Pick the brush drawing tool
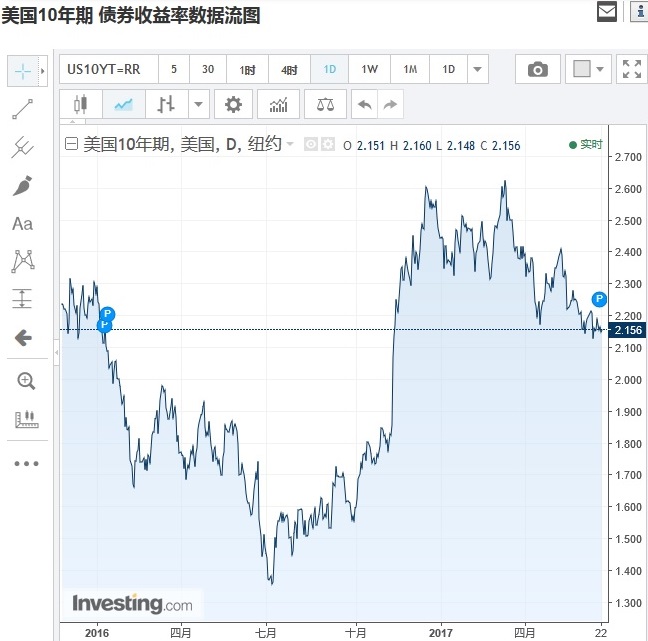The image size is (648, 641). [22, 186]
